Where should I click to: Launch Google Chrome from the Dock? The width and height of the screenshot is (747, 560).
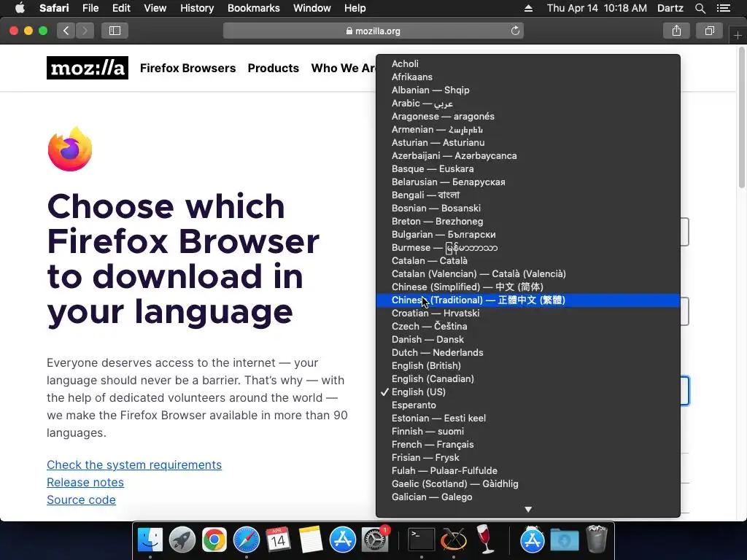click(x=214, y=540)
